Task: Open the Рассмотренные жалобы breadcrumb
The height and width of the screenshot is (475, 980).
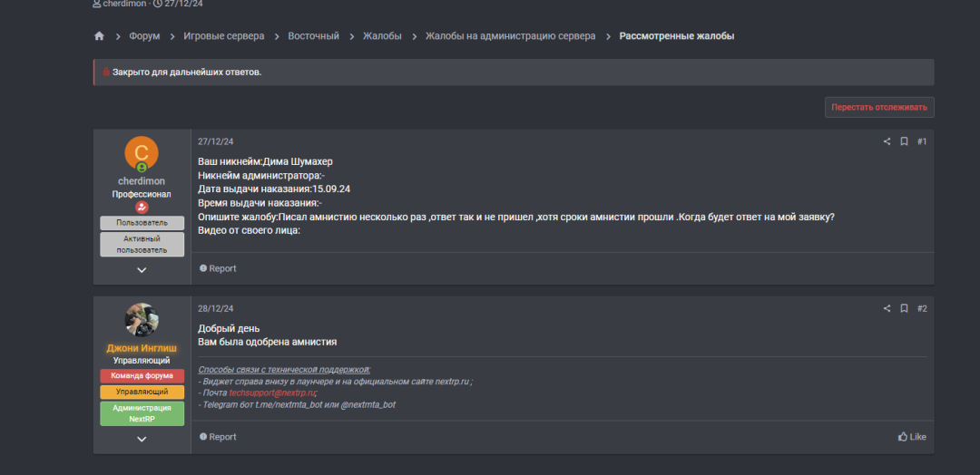Action: pos(676,36)
